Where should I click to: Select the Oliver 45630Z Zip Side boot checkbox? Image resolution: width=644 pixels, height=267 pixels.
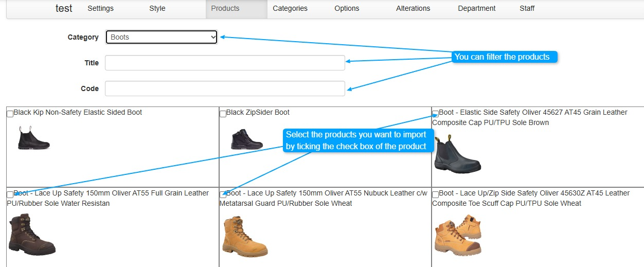pos(436,194)
